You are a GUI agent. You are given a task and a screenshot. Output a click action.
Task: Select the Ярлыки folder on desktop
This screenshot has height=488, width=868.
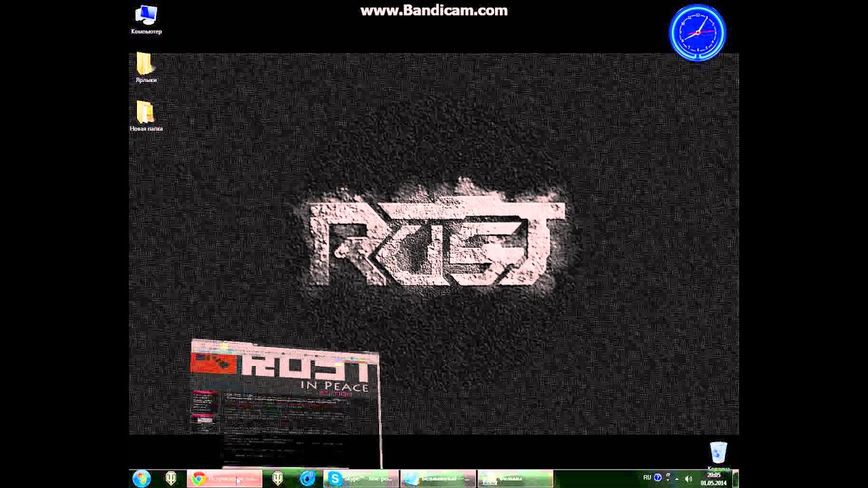pos(145,68)
